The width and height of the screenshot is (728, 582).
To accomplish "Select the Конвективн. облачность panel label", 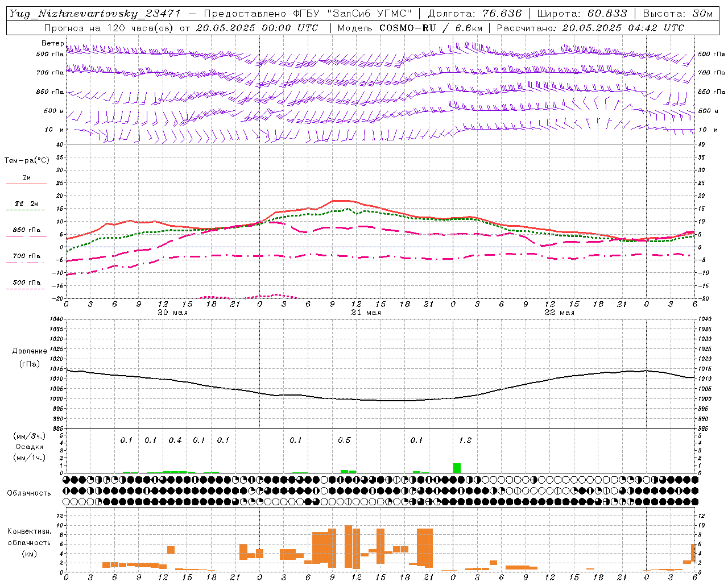I will click(x=29, y=542).
